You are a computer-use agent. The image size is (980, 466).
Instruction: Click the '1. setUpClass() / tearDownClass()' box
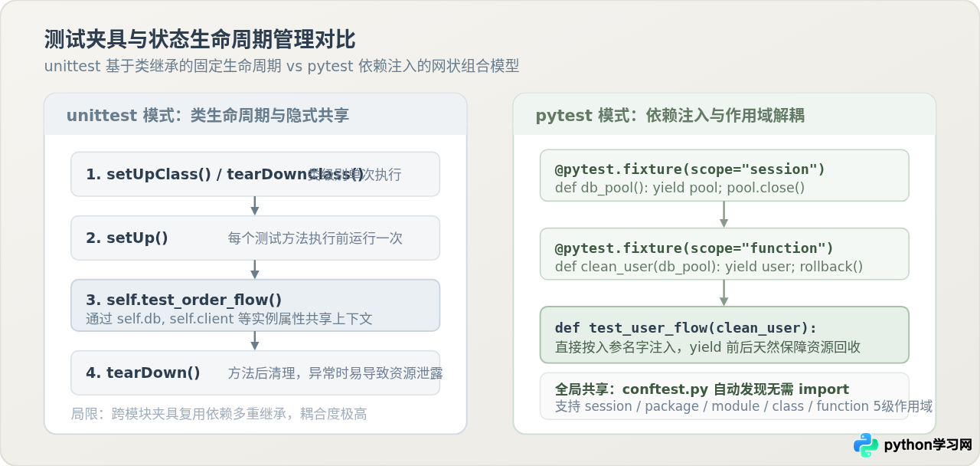tap(255, 174)
